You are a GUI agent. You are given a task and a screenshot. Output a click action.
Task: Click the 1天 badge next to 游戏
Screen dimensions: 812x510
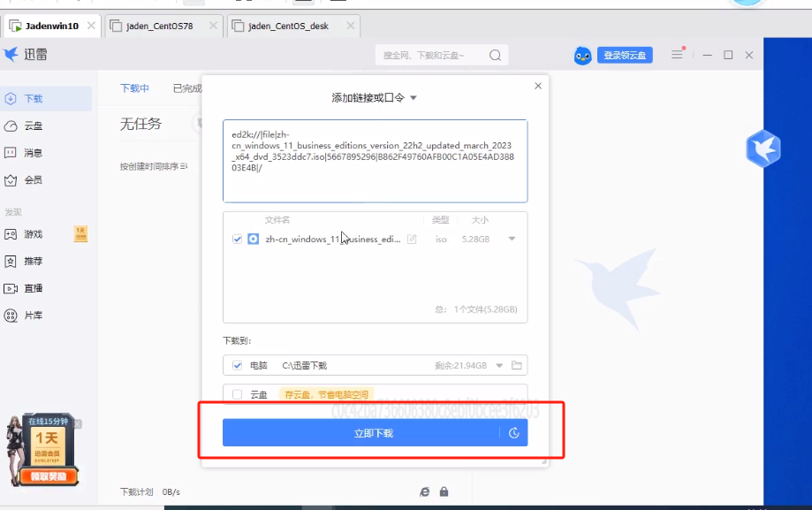point(80,233)
